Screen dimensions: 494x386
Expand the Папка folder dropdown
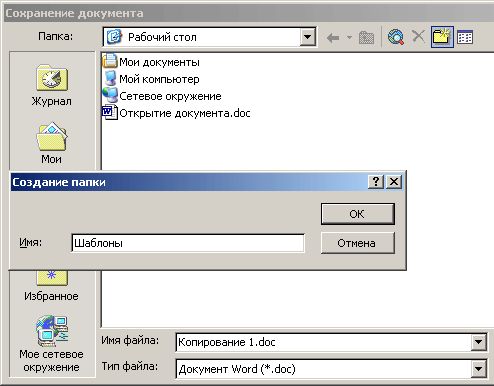click(x=307, y=37)
